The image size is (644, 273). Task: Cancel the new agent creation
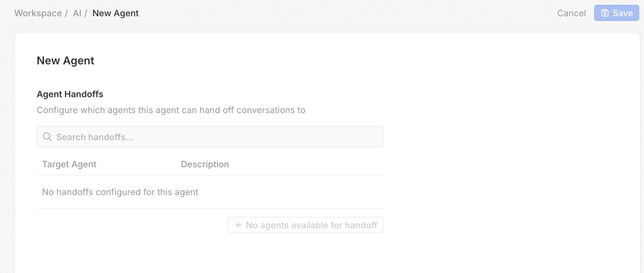(571, 13)
